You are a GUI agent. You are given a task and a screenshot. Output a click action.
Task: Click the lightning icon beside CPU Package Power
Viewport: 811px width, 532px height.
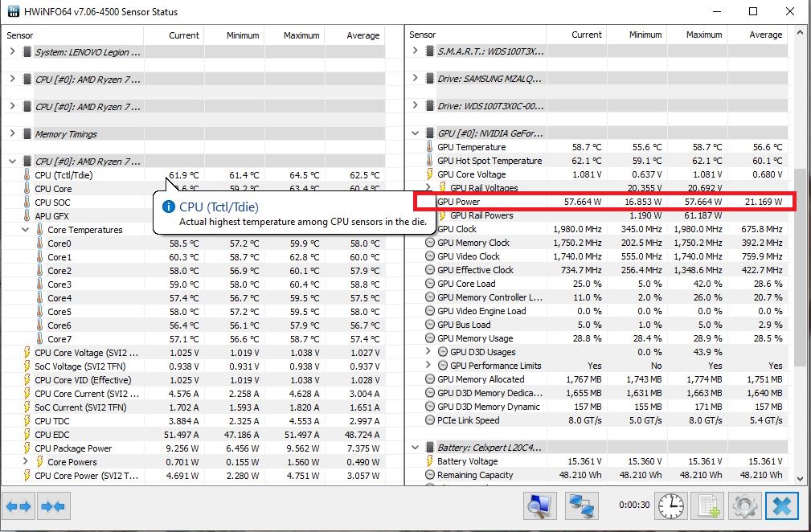pos(27,448)
